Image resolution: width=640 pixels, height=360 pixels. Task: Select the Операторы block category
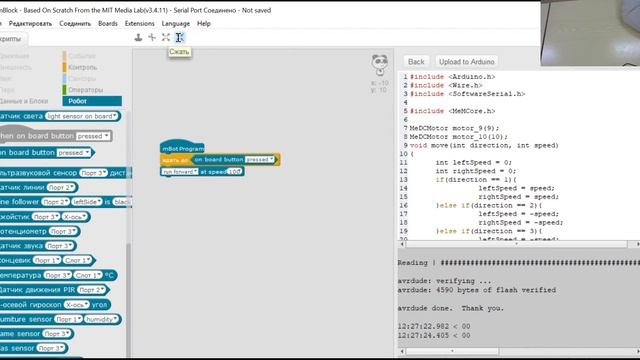click(85, 90)
